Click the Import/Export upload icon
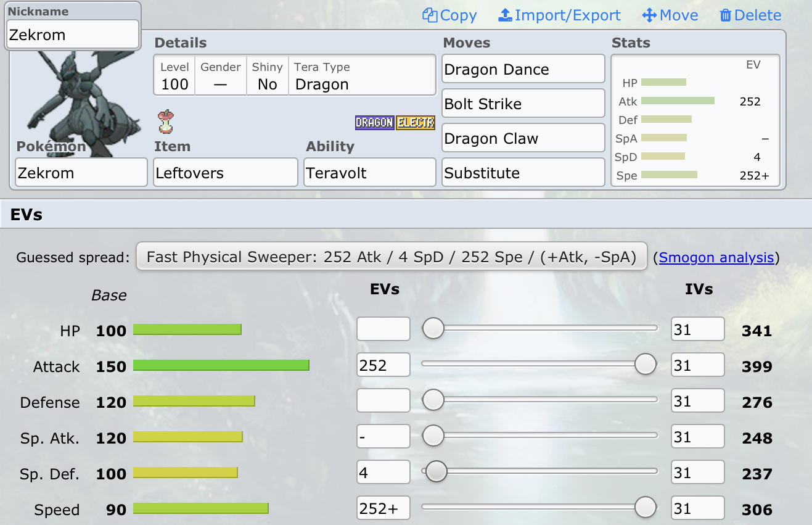This screenshot has width=812, height=525. tap(505, 15)
